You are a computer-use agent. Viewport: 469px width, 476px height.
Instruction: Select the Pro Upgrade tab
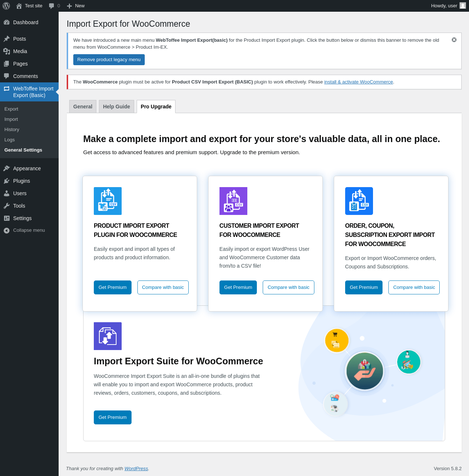point(156,107)
